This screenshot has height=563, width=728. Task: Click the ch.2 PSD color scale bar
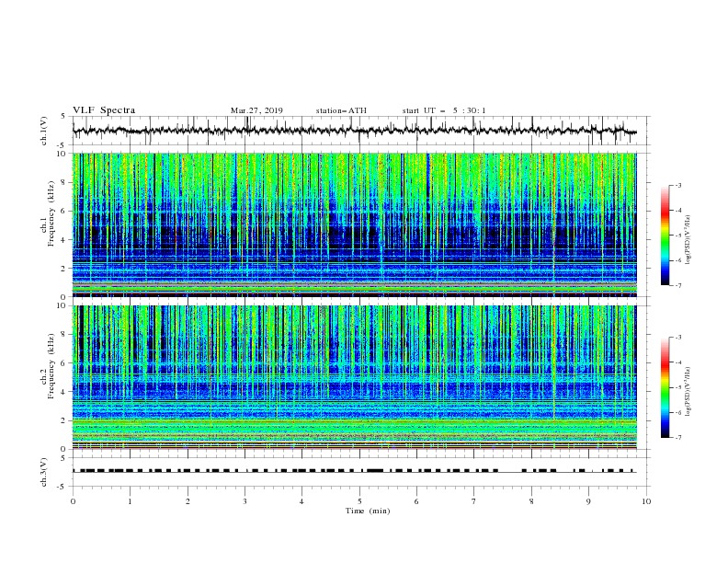(665, 387)
